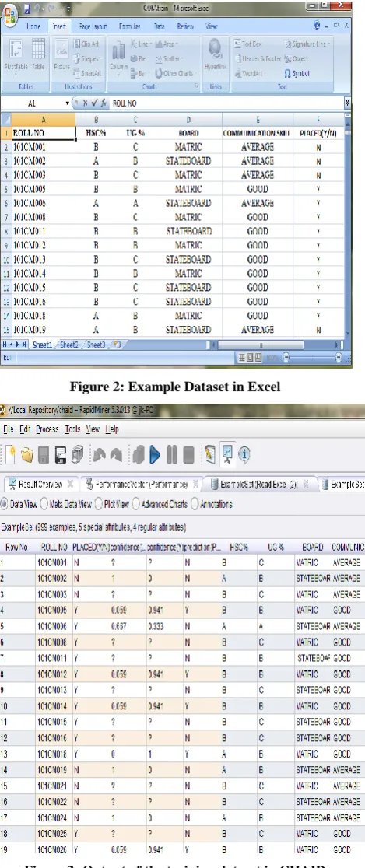Create new process in RapidMiner toolbar
The height and width of the screenshot is (868, 365).
click(x=11, y=454)
